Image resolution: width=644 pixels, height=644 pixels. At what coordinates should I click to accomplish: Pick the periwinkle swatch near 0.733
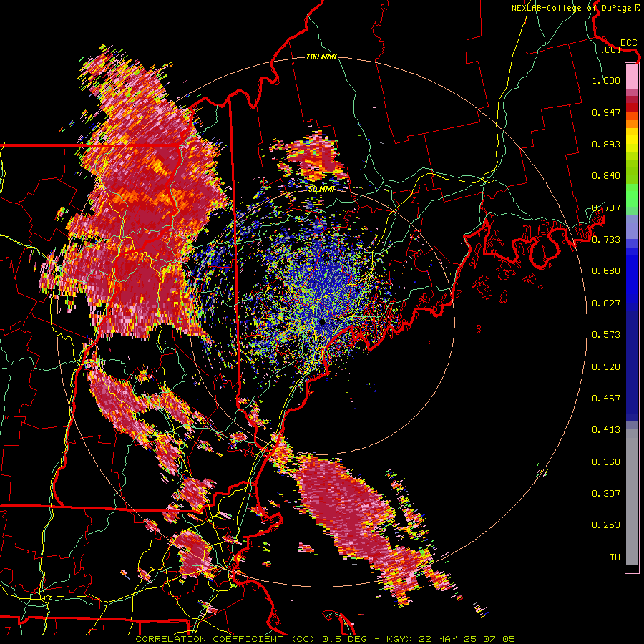pos(632,228)
